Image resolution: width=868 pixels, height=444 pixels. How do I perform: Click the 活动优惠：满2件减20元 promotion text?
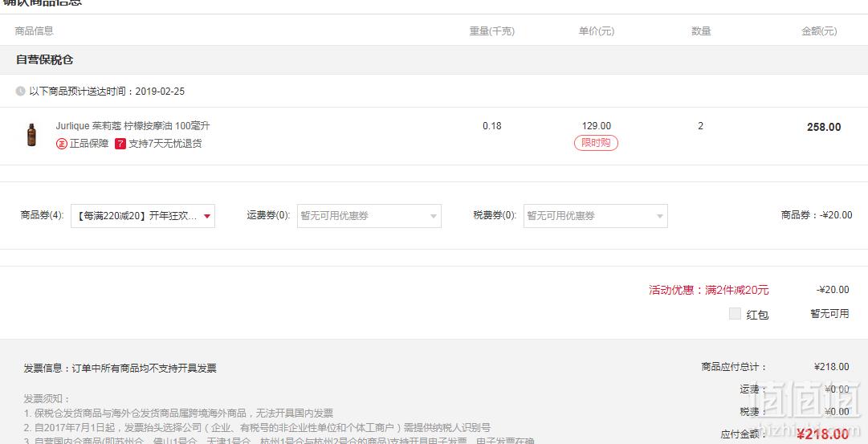click(709, 290)
